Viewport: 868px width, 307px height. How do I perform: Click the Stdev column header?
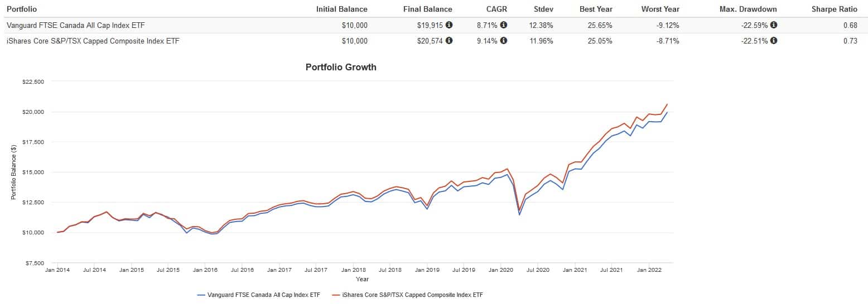tap(542, 9)
